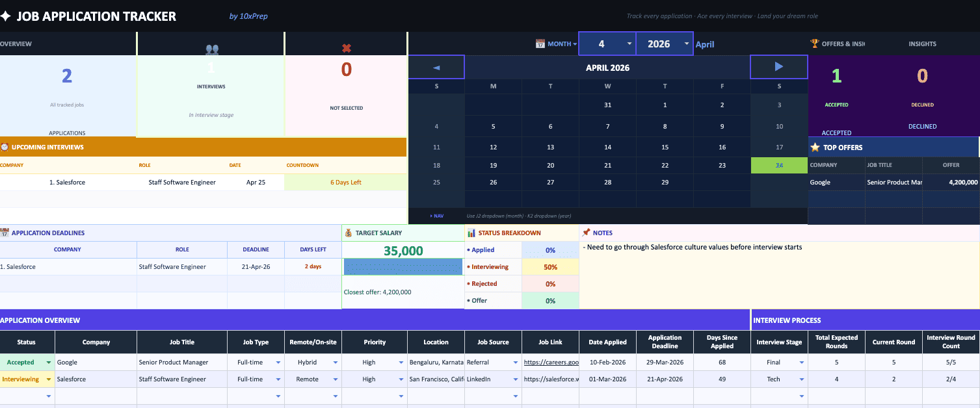
Task: Open the Accepted status dropdown for Google
Action: pos(48,363)
